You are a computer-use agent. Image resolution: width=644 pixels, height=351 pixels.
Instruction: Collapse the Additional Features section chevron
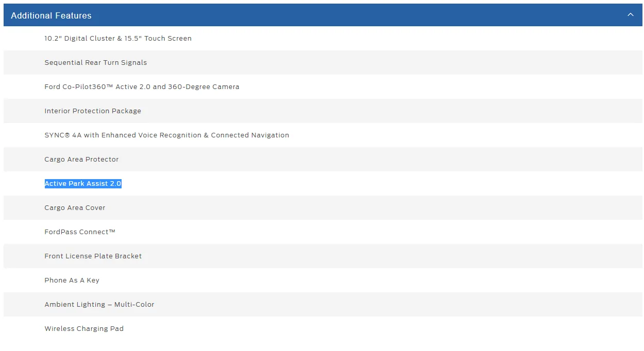(x=631, y=15)
